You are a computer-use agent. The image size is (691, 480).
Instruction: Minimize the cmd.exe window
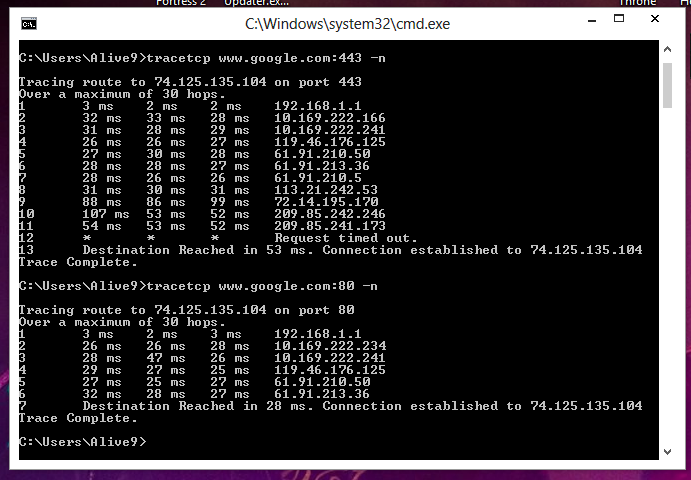(x=592, y=21)
